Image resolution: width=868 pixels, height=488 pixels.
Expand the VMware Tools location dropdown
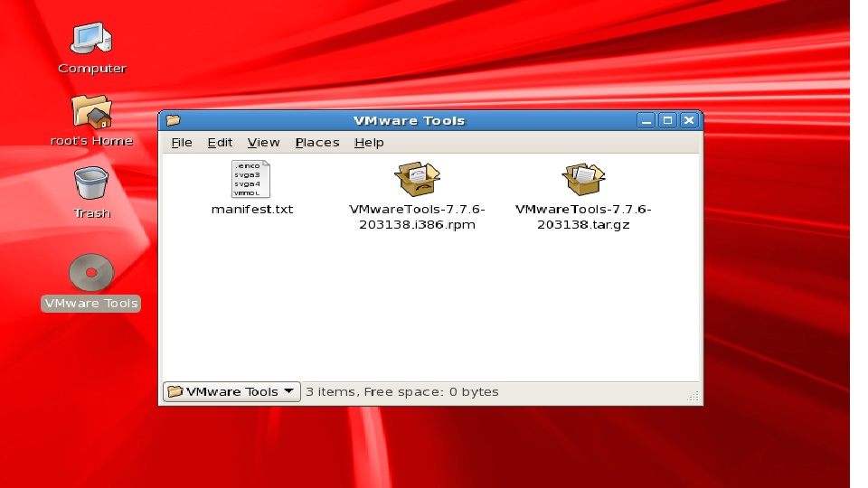(232, 391)
